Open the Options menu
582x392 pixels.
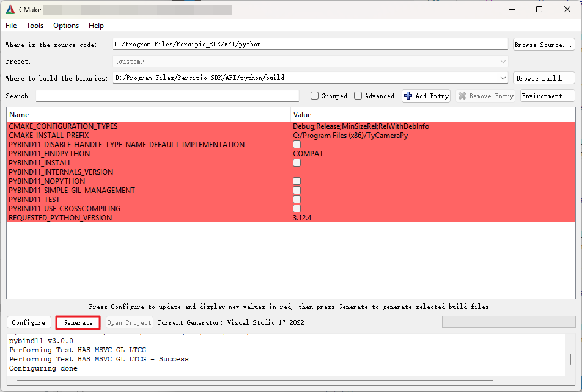click(x=66, y=26)
